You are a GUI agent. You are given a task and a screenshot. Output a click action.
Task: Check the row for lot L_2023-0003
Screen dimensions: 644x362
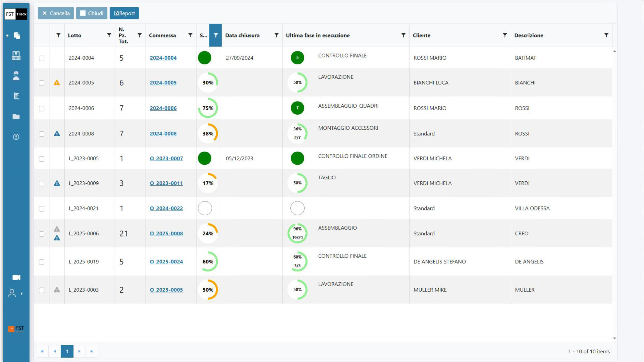42,290
